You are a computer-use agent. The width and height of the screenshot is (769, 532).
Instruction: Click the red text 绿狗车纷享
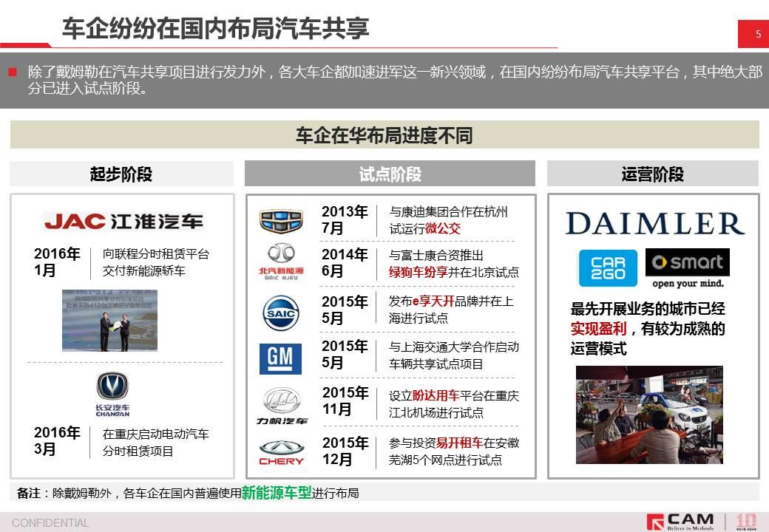419,272
